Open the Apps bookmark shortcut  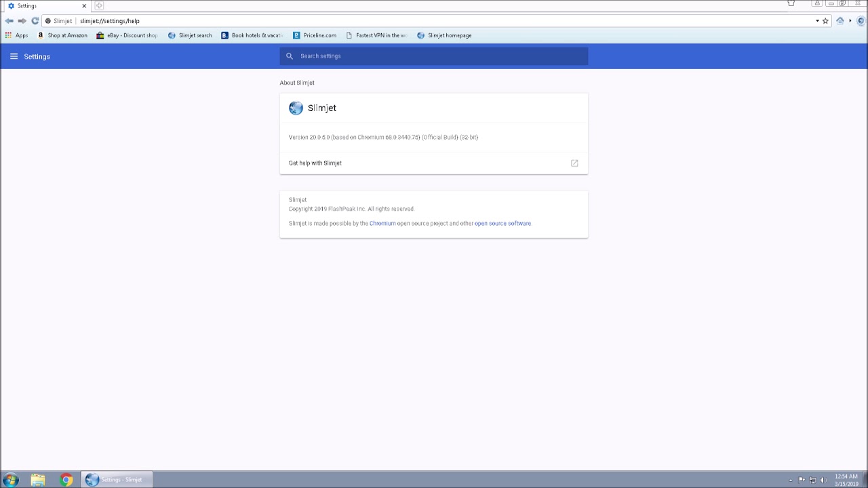tap(17, 35)
